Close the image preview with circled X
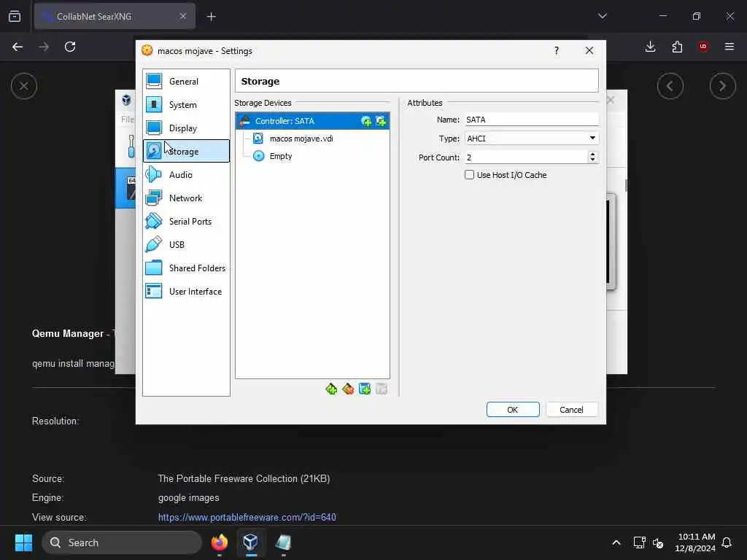The width and height of the screenshot is (747, 560). (24, 86)
